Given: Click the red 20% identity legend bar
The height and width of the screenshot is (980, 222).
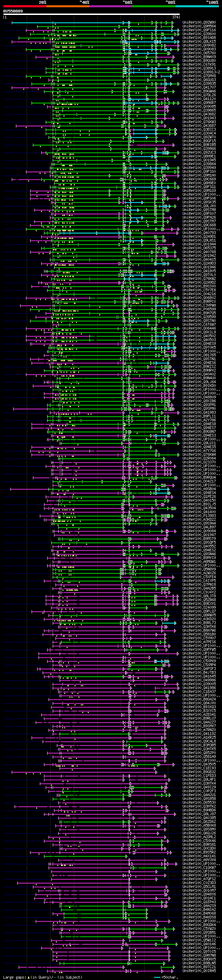Looking at the screenshot, I should pos(25,7).
